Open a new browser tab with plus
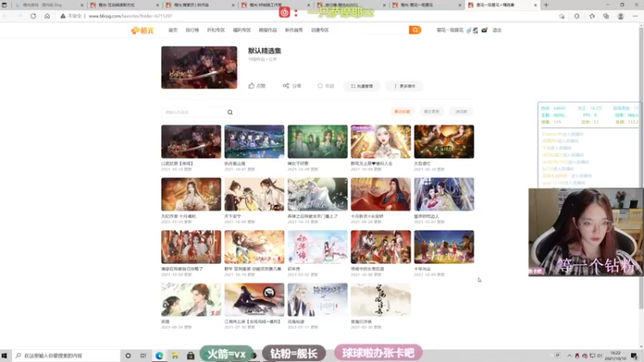The height and width of the screenshot is (362, 644). [x=546, y=5]
